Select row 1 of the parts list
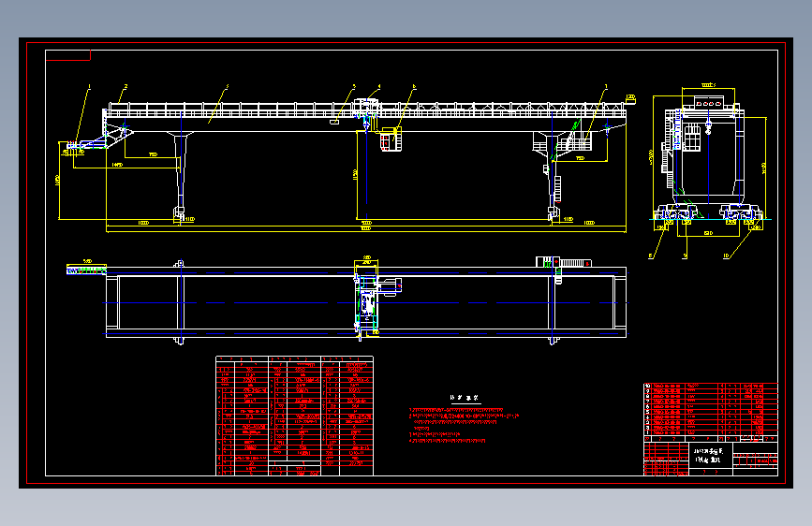The image size is (812, 526). tap(711, 432)
